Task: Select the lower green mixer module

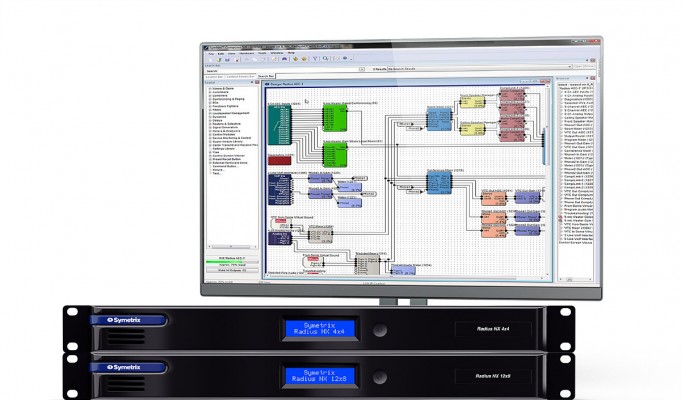Action: [x=335, y=155]
